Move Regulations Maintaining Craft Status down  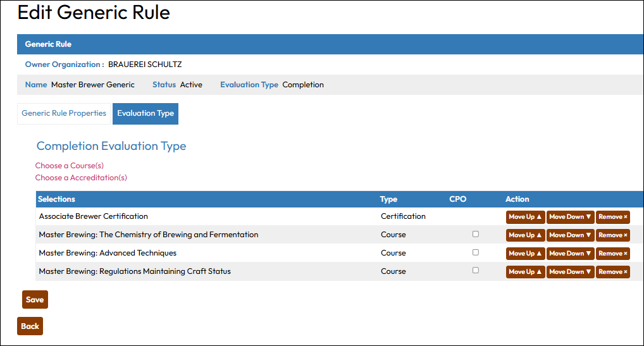pos(570,272)
